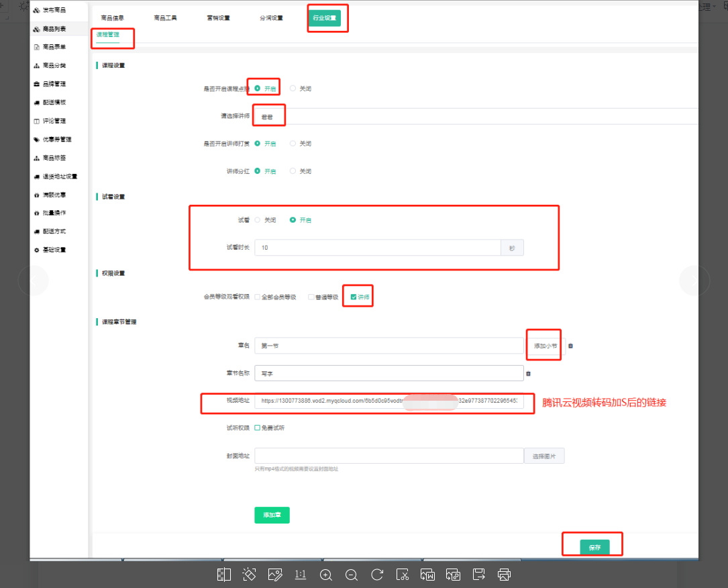The height and width of the screenshot is (588, 728).
Task: Rotate the image with the rotate icon
Action: (x=377, y=575)
